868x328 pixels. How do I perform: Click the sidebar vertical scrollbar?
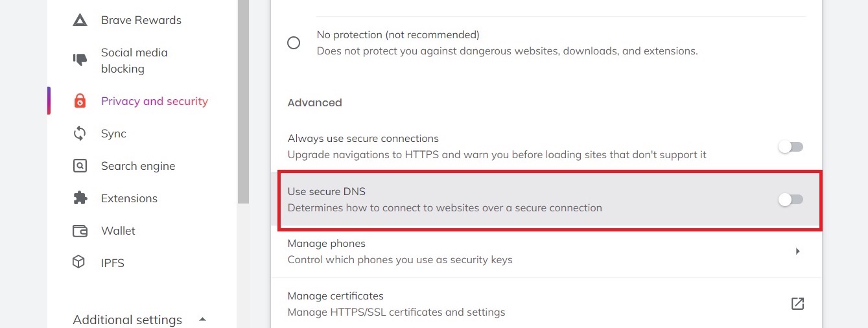click(243, 97)
